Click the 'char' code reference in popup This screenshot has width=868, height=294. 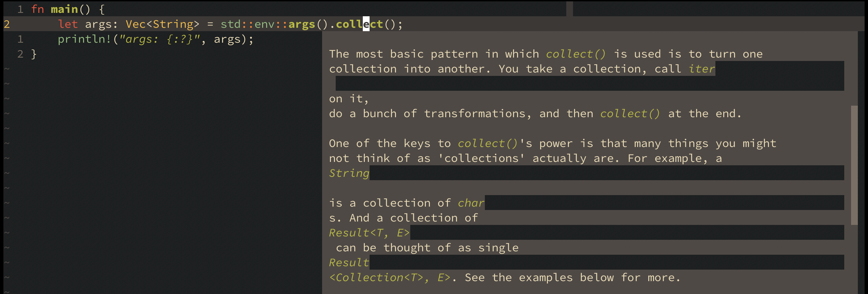tap(471, 203)
